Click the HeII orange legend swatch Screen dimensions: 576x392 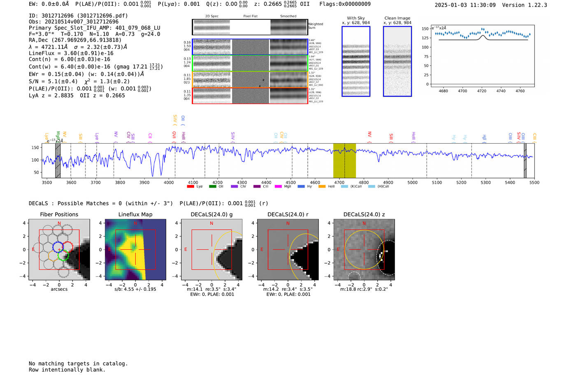click(322, 186)
